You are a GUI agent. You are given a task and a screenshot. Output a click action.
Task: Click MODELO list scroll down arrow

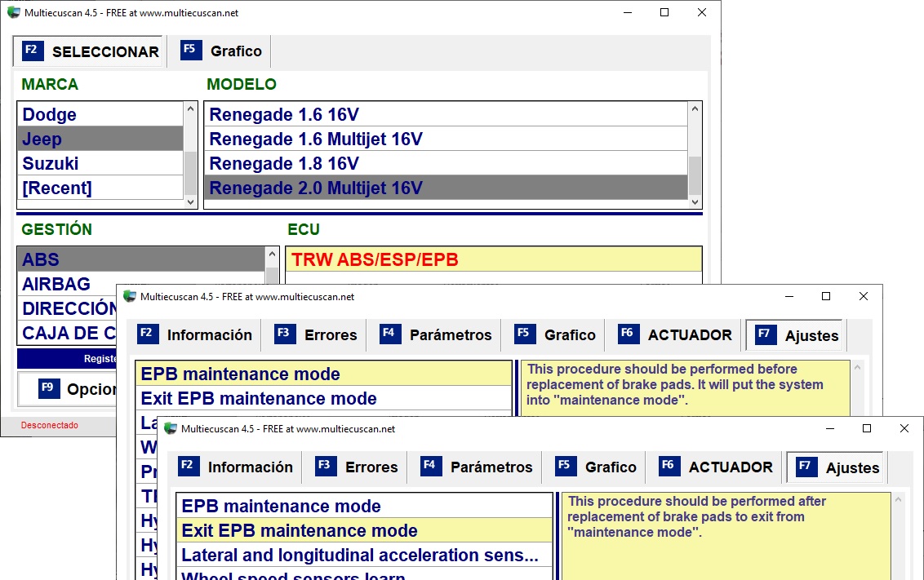point(695,201)
